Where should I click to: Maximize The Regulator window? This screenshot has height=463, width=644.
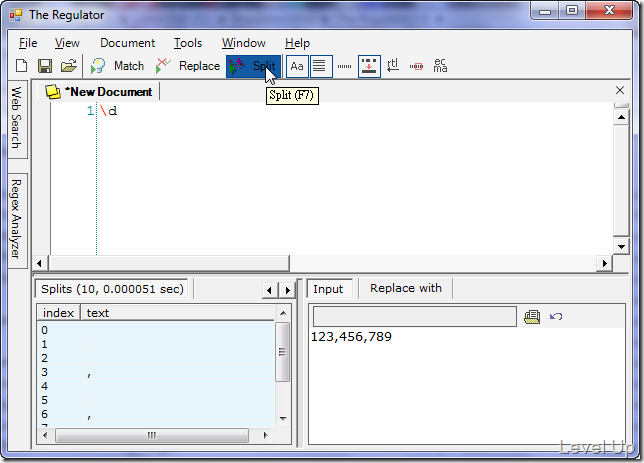(x=572, y=11)
